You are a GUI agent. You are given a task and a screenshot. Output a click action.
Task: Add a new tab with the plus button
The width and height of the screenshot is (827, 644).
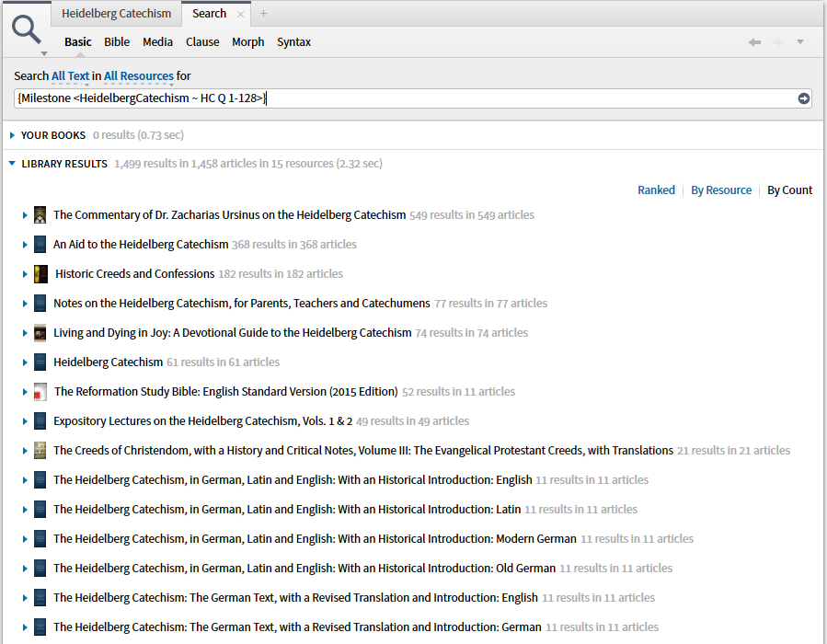point(263,14)
